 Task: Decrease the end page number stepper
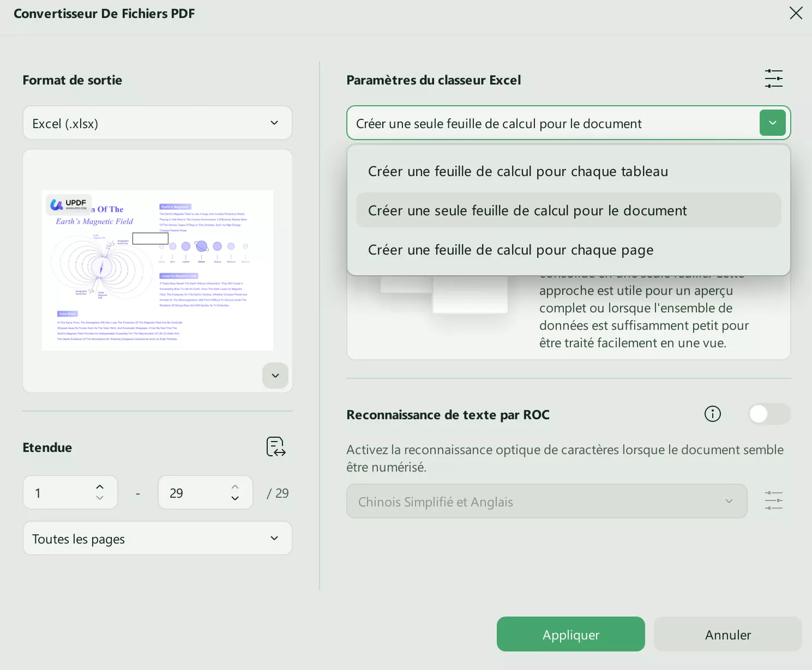tap(235, 498)
